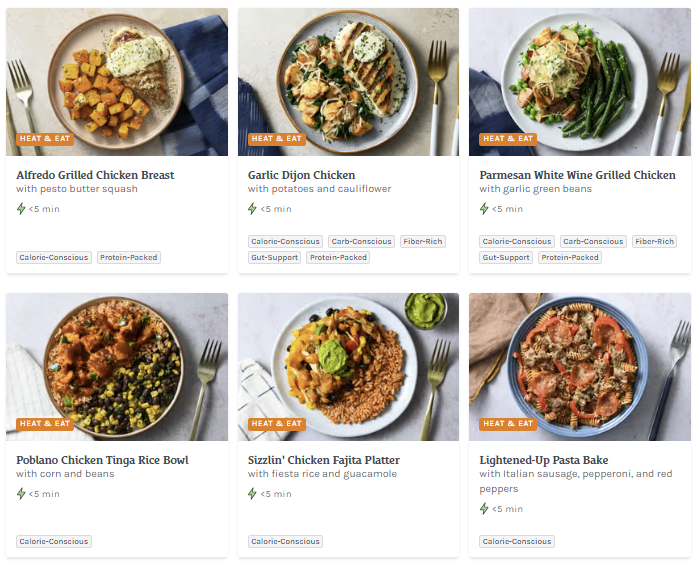
Task: Click Calorie-Conscious tag on Poblano Chicken Bowl
Action: [54, 542]
